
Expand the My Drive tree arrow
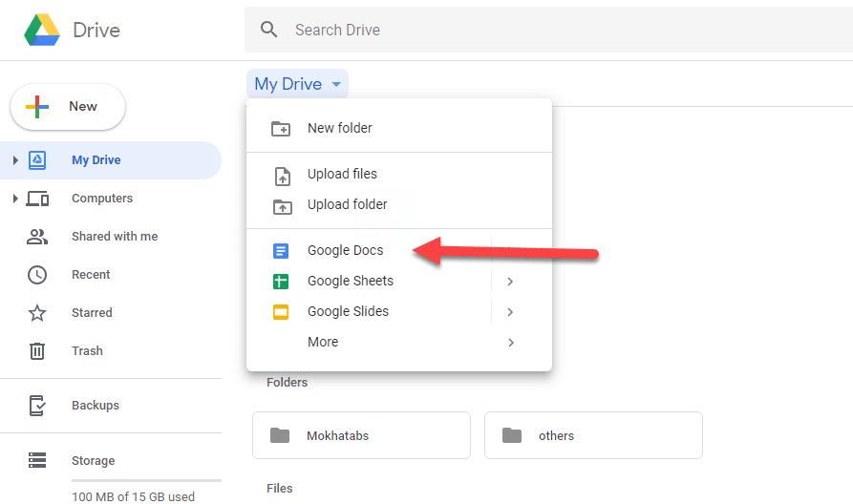(15, 160)
